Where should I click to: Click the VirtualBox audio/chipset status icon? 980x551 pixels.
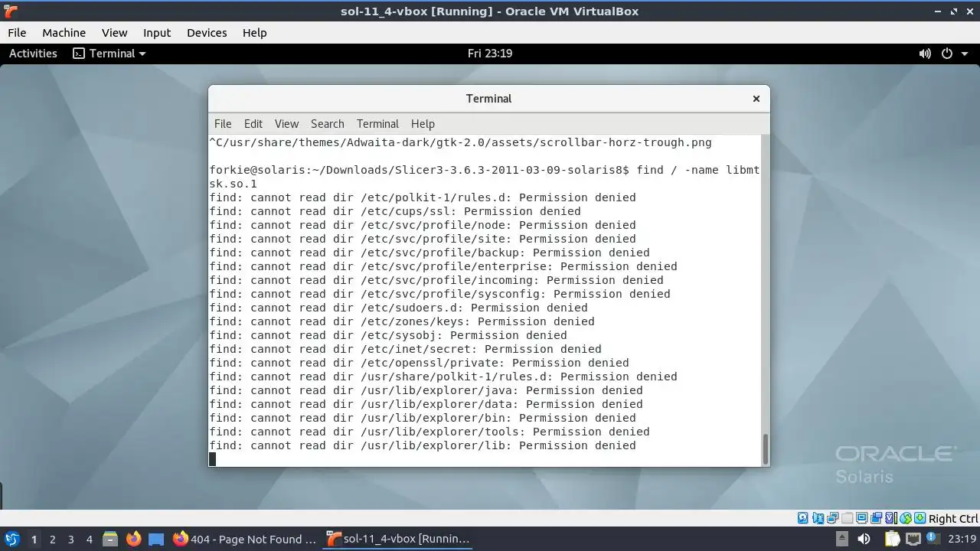coord(818,518)
